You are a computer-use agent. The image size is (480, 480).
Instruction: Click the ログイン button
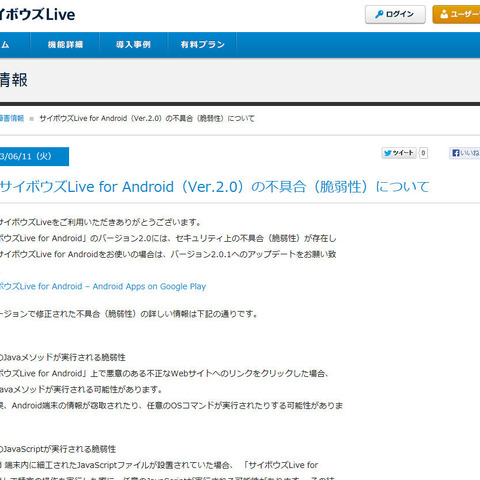point(395,14)
